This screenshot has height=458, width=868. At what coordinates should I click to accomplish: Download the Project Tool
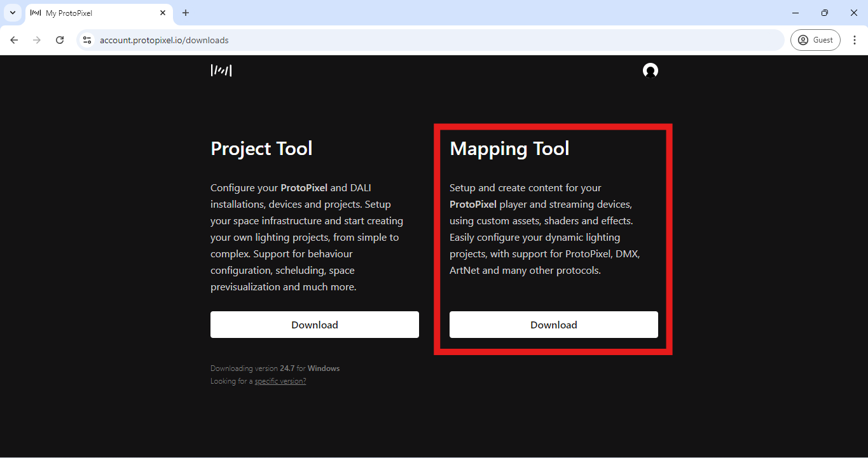(314, 324)
